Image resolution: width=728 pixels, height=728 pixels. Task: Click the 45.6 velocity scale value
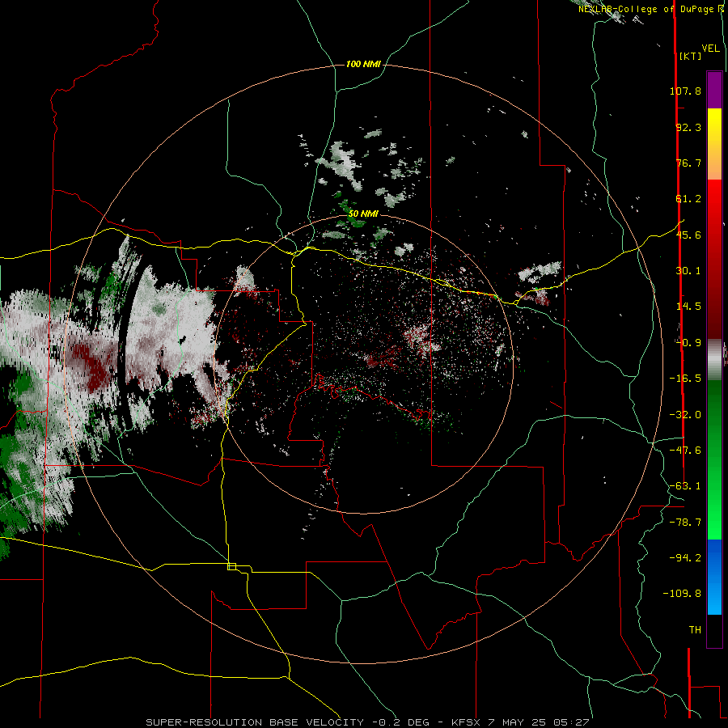(x=688, y=235)
